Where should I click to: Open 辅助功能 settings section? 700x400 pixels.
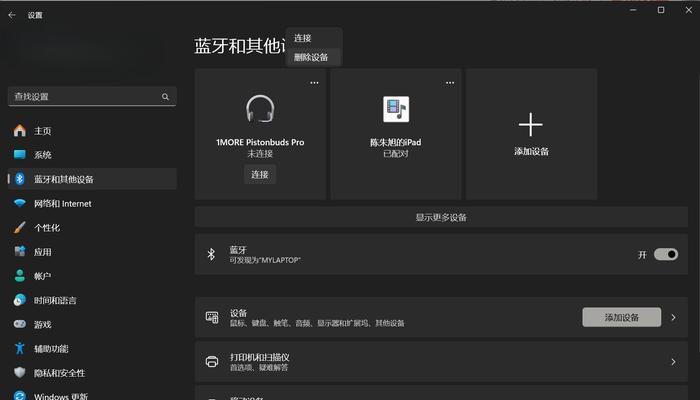coord(92,349)
